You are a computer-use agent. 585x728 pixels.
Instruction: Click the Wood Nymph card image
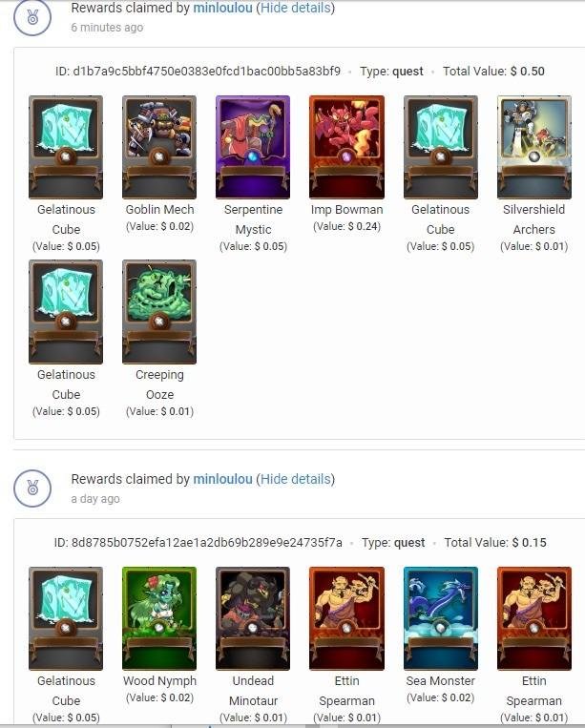tap(159, 618)
